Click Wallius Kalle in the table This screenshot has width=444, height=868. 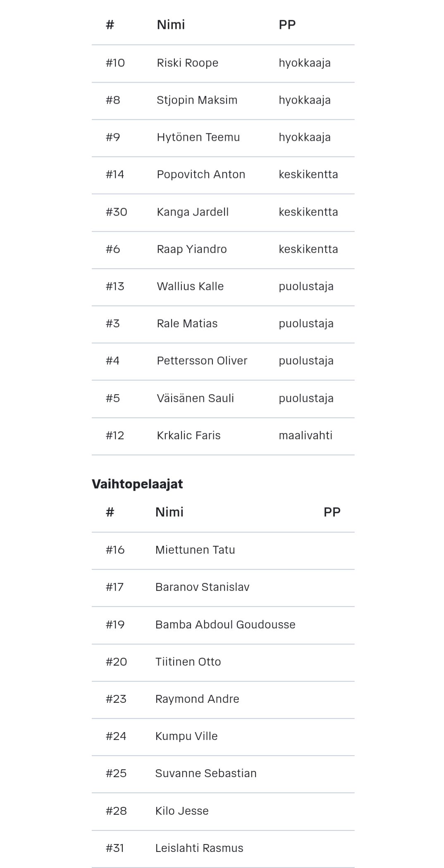pos(190,286)
